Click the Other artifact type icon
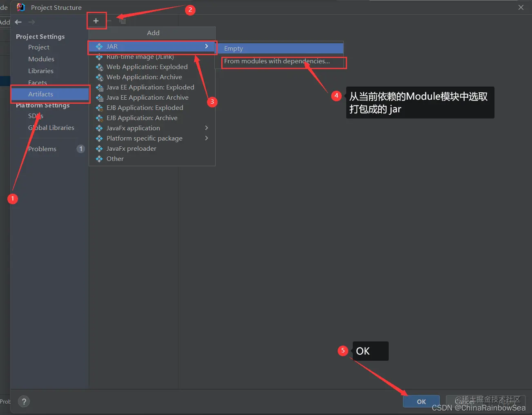 click(99, 159)
